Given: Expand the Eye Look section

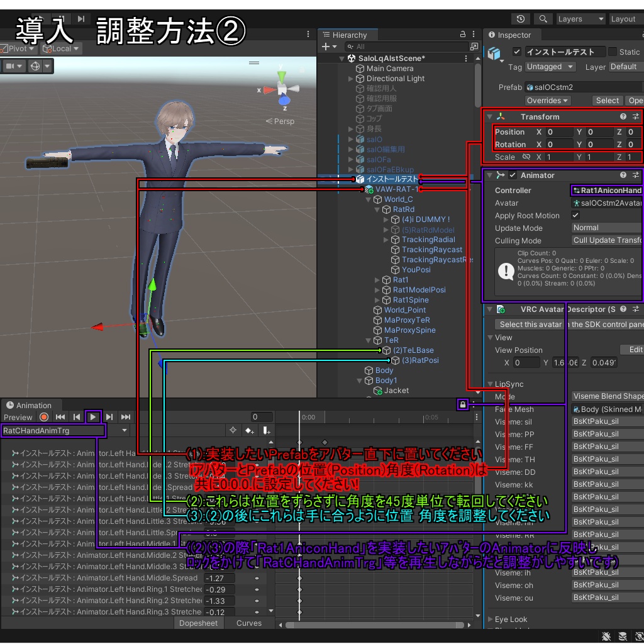Looking at the screenshot, I should pyautogui.click(x=490, y=619).
